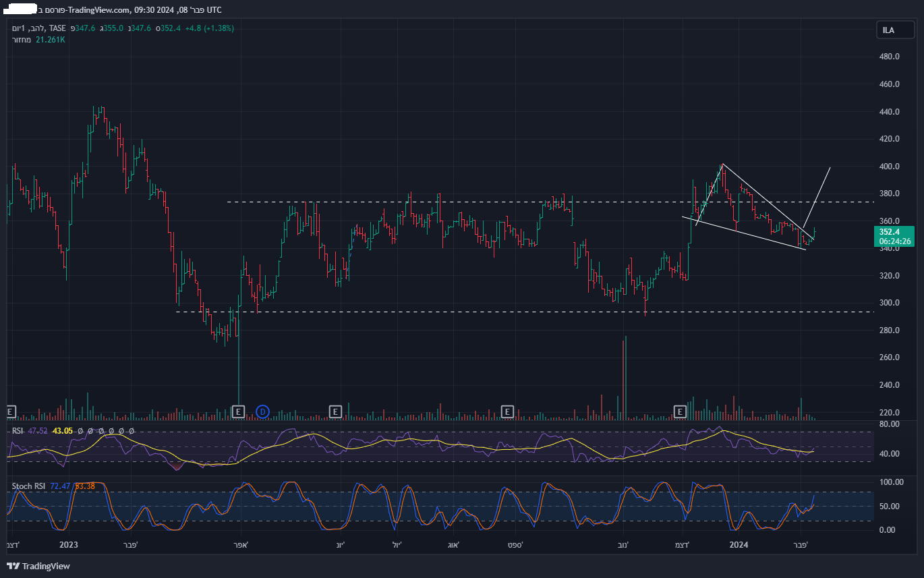Click the orange Stoch RSI value 53.38

click(84, 486)
